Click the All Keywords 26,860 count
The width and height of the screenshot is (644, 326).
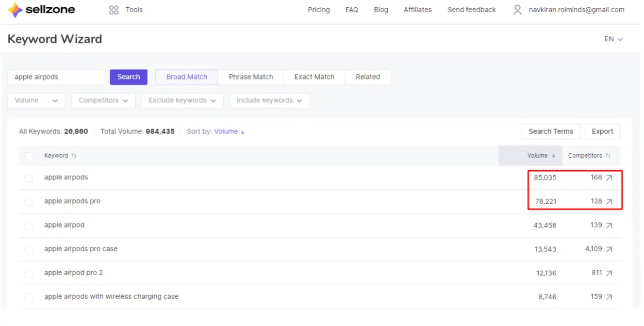(x=76, y=131)
